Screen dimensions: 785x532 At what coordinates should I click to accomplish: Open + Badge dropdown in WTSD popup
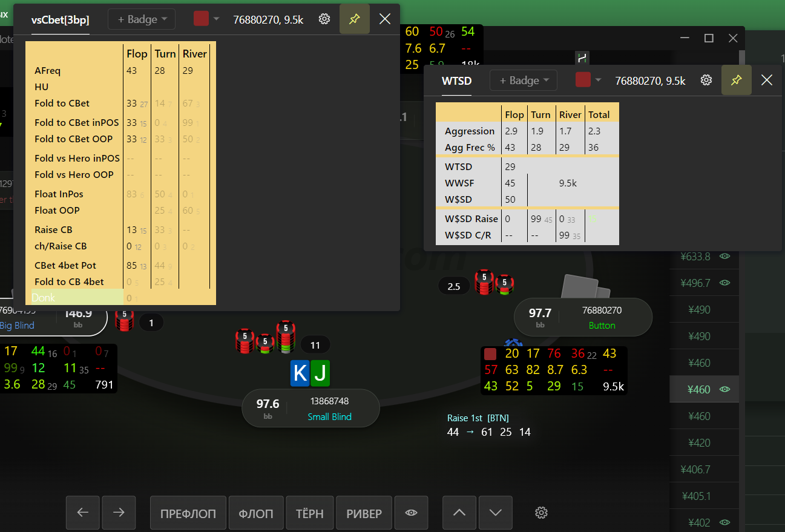point(524,80)
